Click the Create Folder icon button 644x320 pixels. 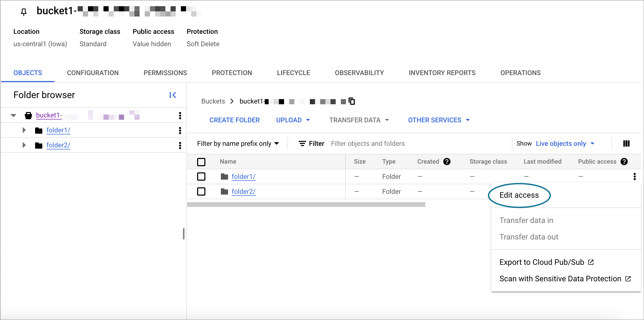point(235,120)
